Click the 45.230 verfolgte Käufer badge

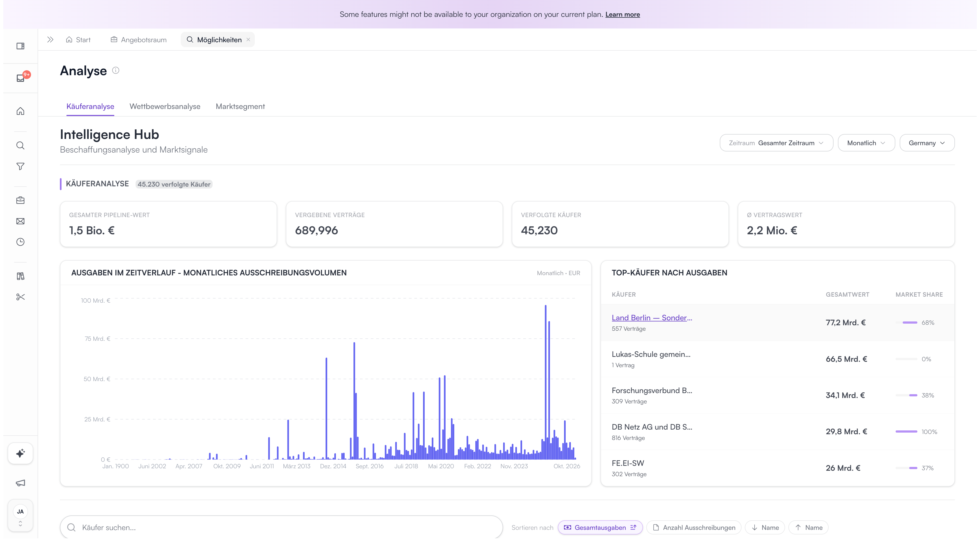tap(174, 184)
